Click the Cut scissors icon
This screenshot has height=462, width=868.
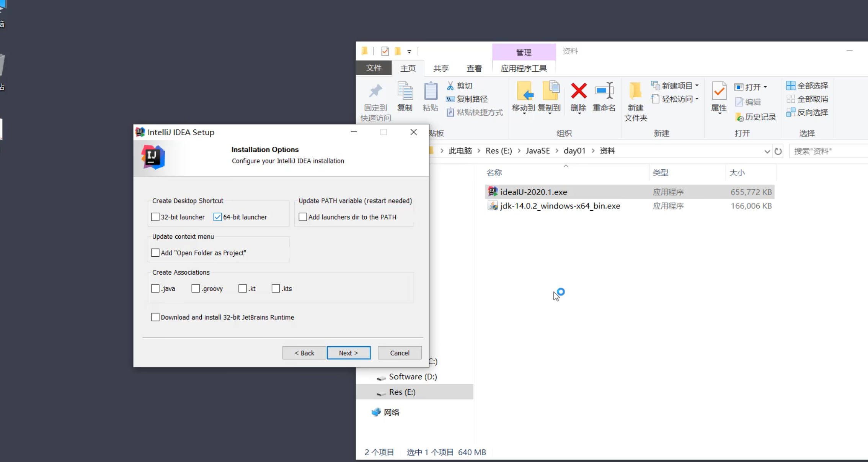[450, 86]
